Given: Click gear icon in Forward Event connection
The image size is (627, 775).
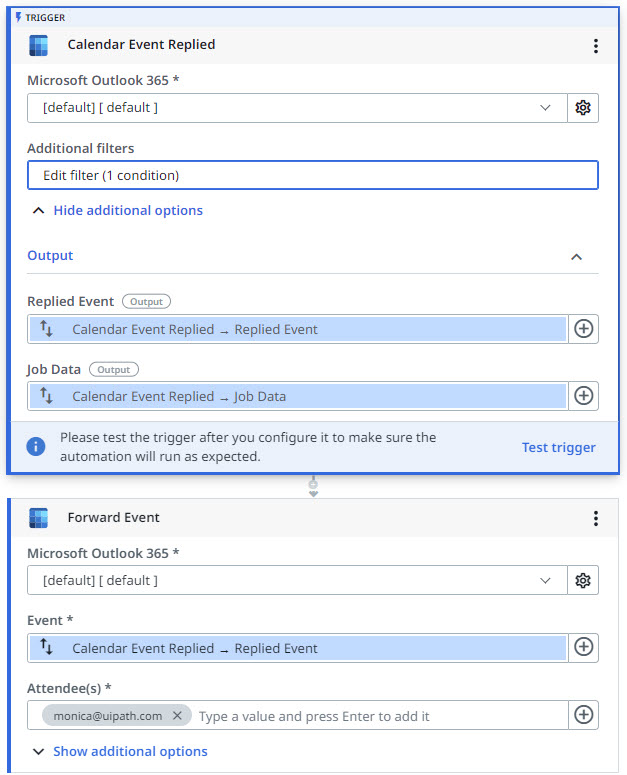Looking at the screenshot, I should click(x=583, y=580).
